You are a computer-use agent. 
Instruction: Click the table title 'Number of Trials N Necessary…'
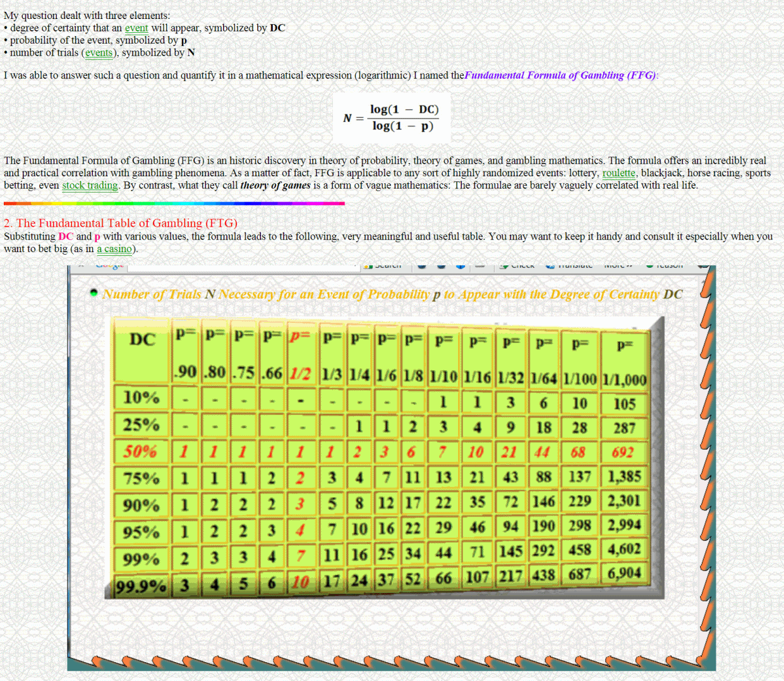click(392, 294)
